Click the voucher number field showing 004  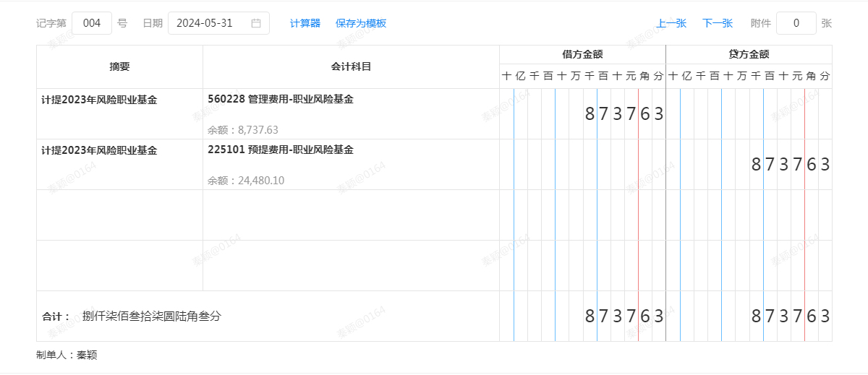coord(92,23)
